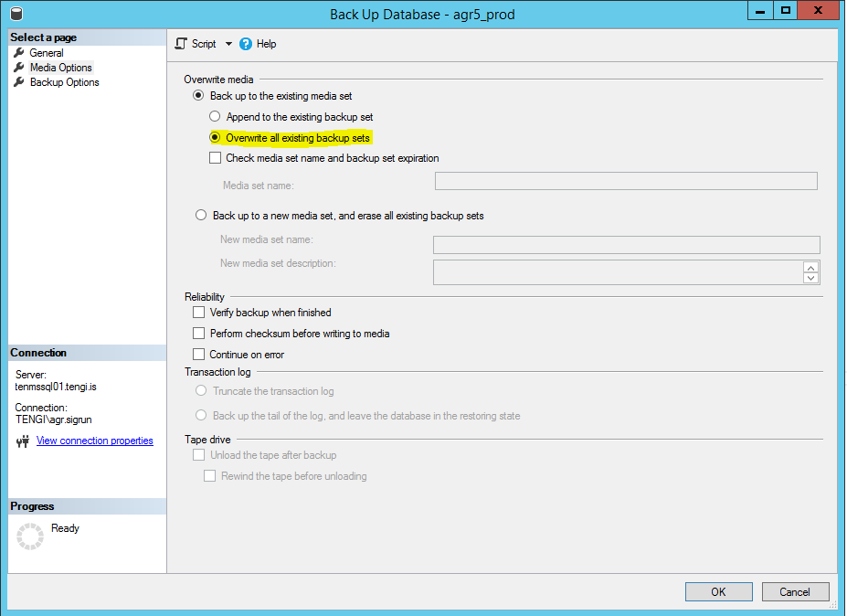Click the Media set name field

click(x=626, y=181)
